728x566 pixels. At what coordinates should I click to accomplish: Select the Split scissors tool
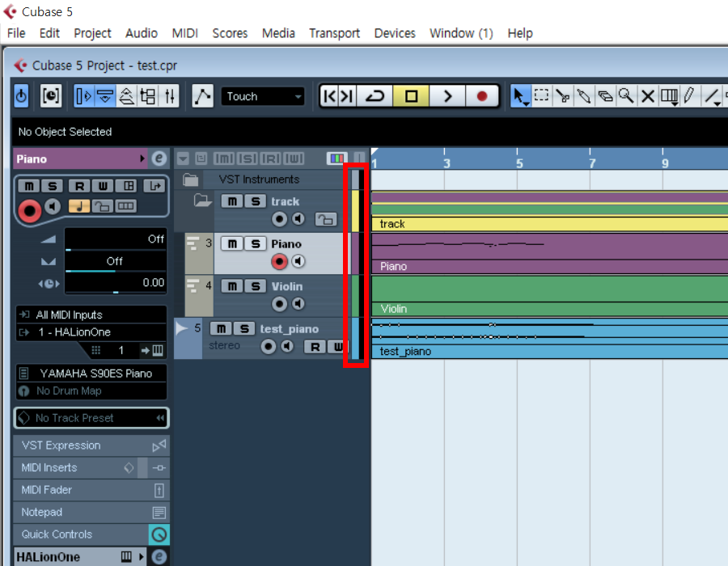(563, 96)
